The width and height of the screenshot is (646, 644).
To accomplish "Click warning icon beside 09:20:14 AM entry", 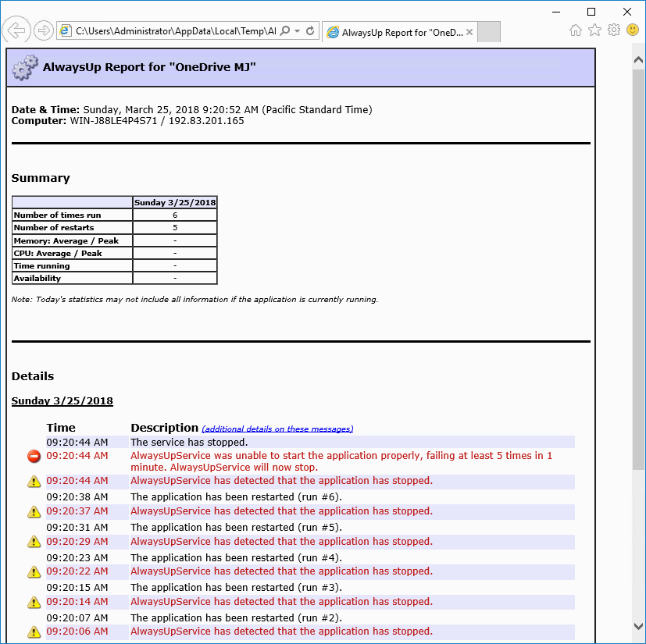I will (x=34, y=602).
